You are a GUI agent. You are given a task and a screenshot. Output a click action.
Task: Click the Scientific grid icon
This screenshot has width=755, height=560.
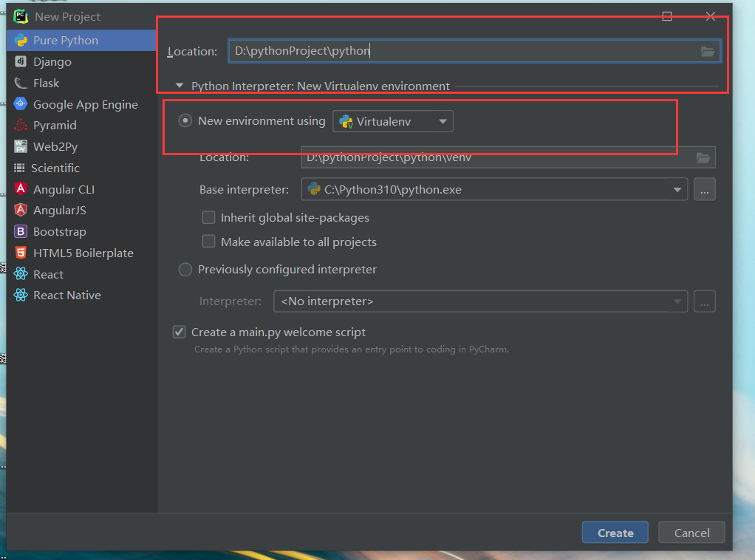(19, 168)
